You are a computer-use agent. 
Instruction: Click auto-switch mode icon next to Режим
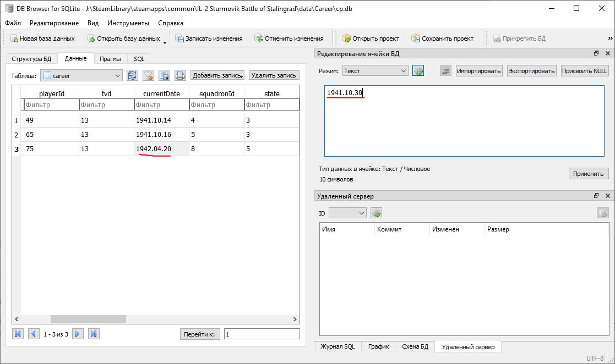(x=418, y=71)
